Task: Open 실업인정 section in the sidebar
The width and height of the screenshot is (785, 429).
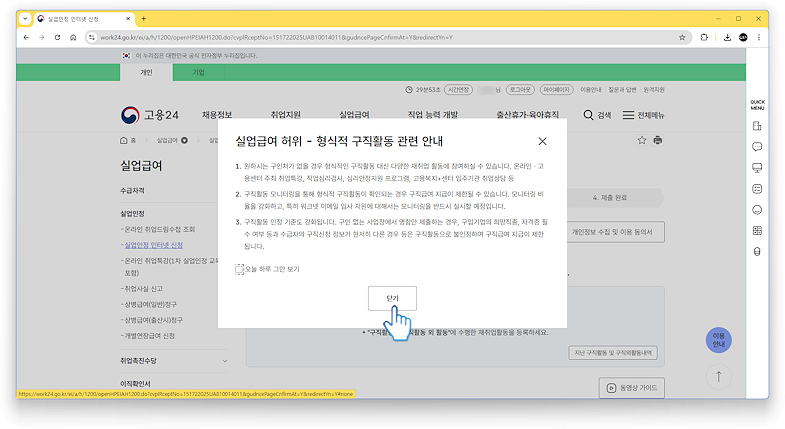Action: point(132,214)
